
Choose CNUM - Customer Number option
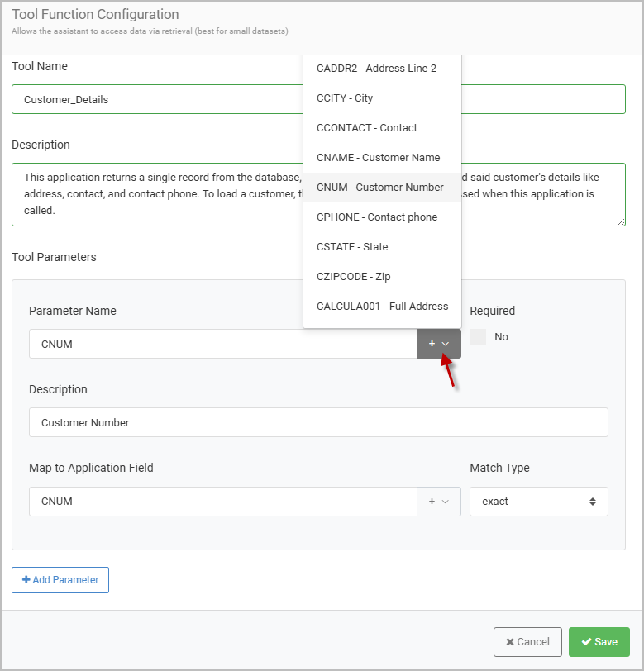point(380,188)
